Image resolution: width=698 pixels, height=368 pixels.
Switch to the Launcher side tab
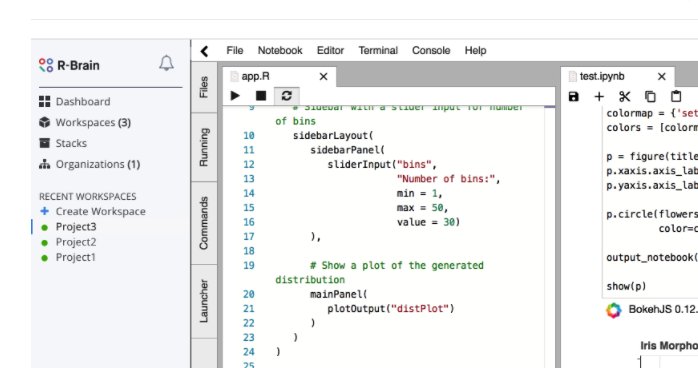pyautogui.click(x=204, y=301)
